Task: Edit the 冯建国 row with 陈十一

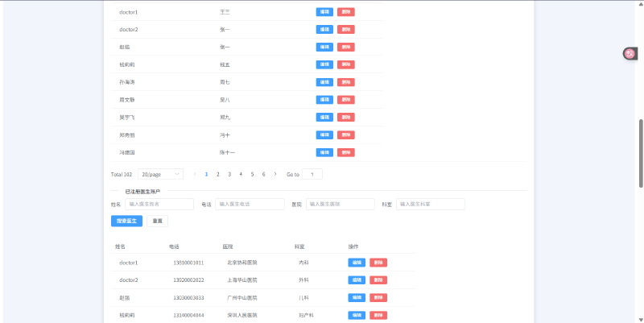Action: pos(324,152)
